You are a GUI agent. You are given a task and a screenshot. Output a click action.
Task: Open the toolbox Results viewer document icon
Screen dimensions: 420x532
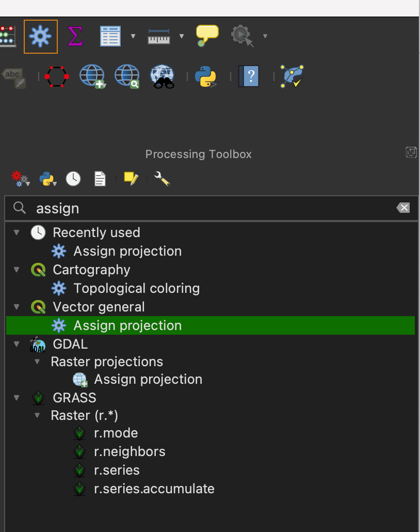click(100, 179)
